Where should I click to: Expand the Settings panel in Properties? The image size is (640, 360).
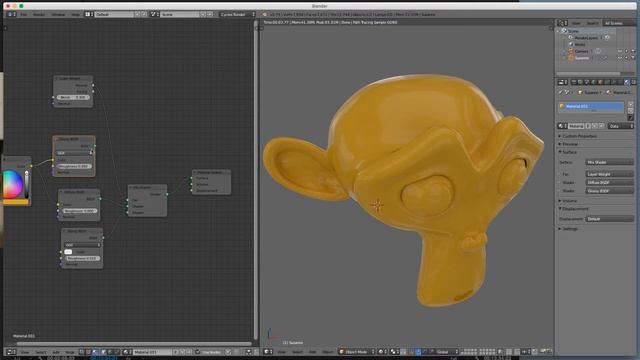(570, 229)
